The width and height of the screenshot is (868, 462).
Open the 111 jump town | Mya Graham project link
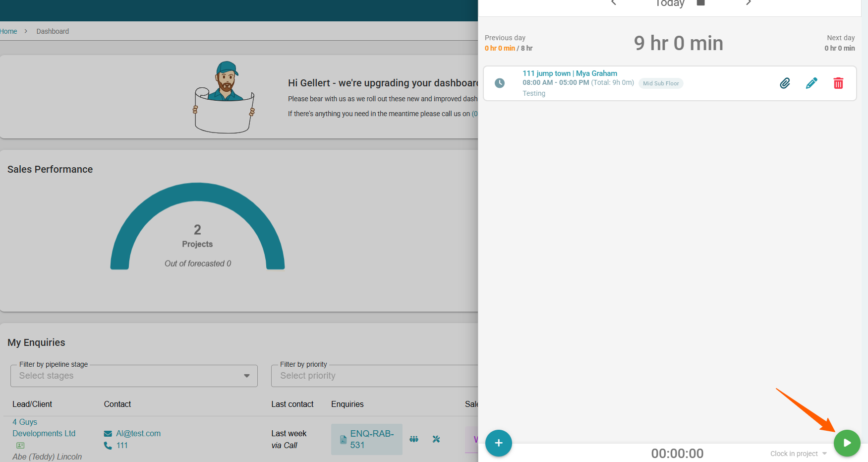coord(570,73)
